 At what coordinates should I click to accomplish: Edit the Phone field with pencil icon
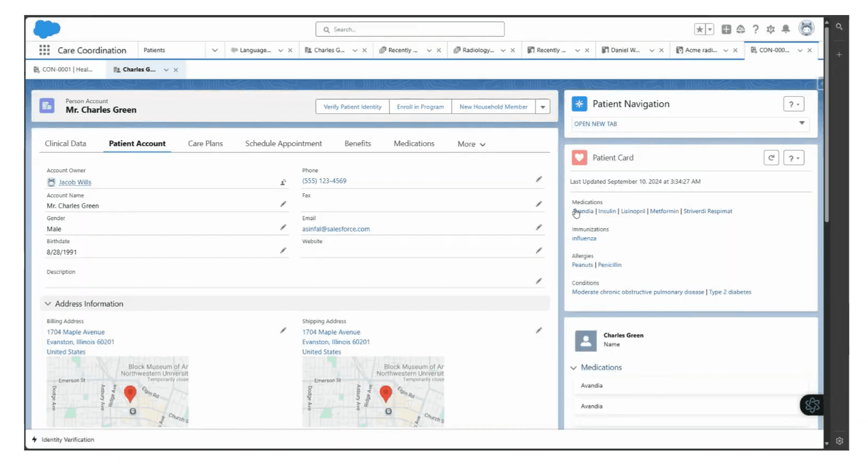539,179
